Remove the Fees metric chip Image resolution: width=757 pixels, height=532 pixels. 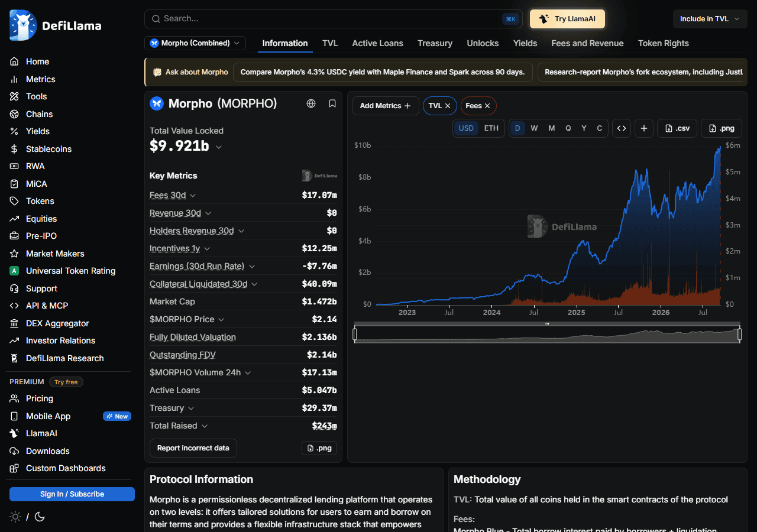pos(487,106)
